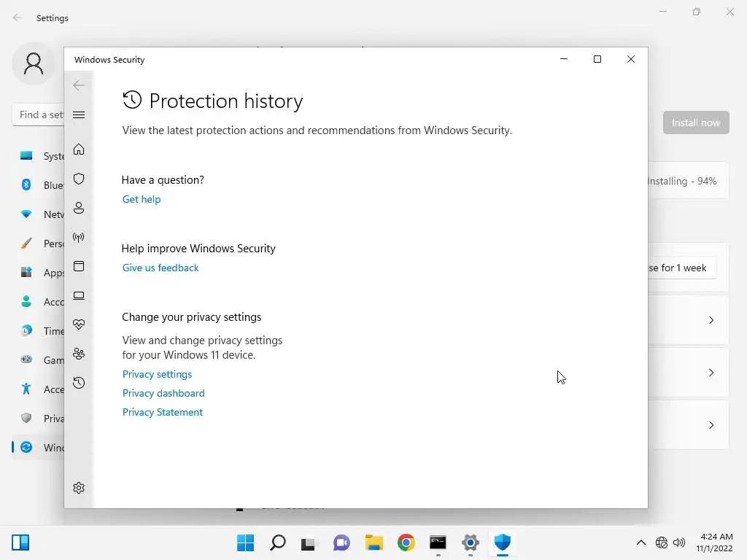
Task: Open Device security laptop icon
Action: pos(79,296)
